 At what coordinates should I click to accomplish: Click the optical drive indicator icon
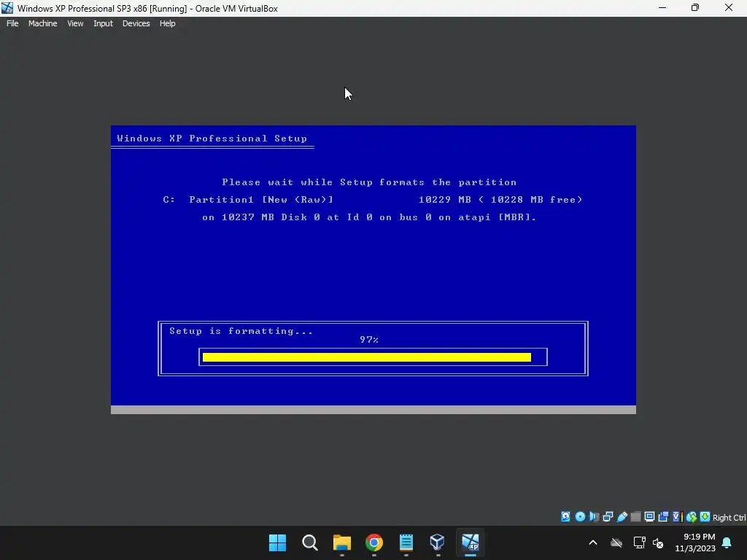pyautogui.click(x=580, y=517)
